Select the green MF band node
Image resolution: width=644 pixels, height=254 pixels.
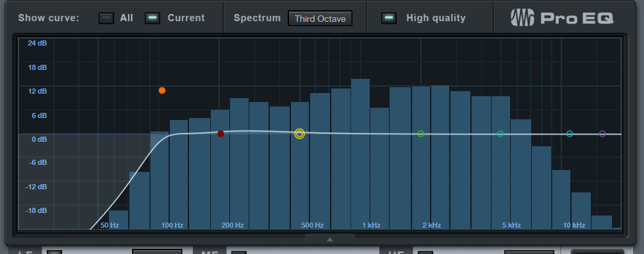coord(420,133)
